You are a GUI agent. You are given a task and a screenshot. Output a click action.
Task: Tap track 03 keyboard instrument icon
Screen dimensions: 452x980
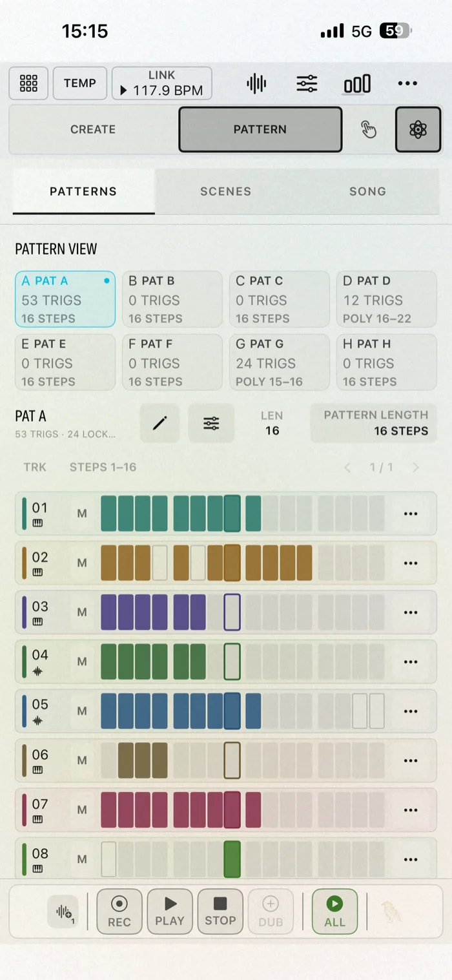pos(37,621)
